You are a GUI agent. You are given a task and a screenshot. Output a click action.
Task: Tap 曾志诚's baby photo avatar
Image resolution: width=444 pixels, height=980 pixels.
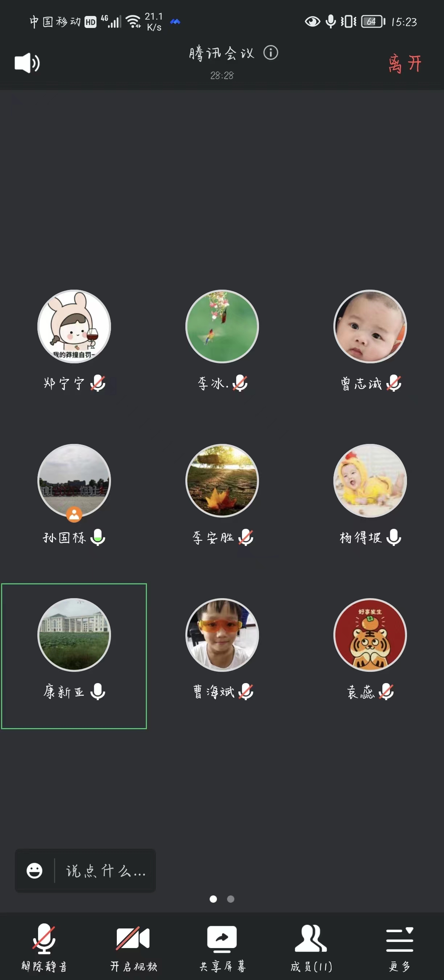pos(370,326)
